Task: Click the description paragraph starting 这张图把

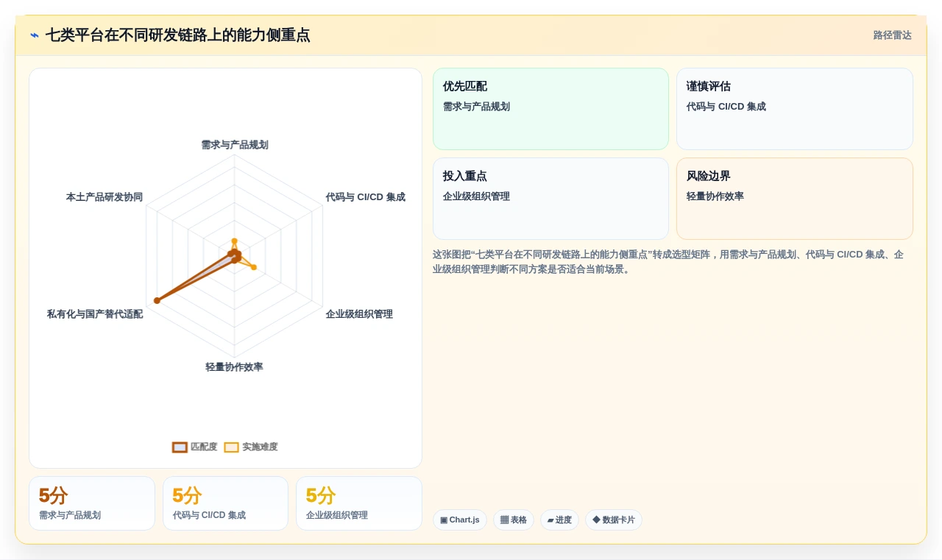Action: coord(668,262)
